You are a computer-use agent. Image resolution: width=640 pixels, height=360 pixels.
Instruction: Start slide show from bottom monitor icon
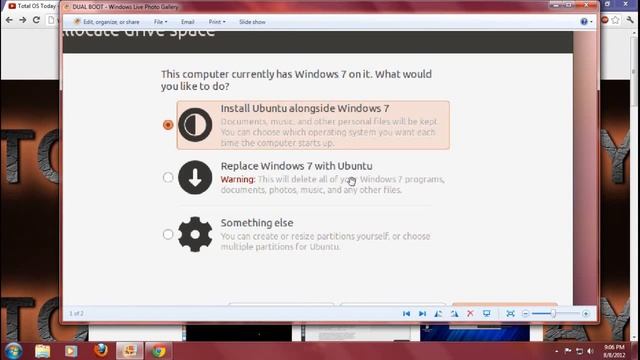(486, 313)
